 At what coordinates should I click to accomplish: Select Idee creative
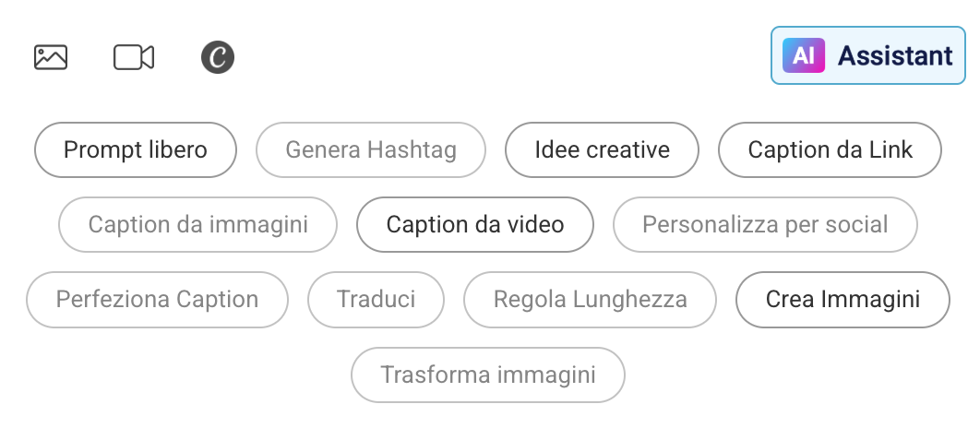coord(602,149)
